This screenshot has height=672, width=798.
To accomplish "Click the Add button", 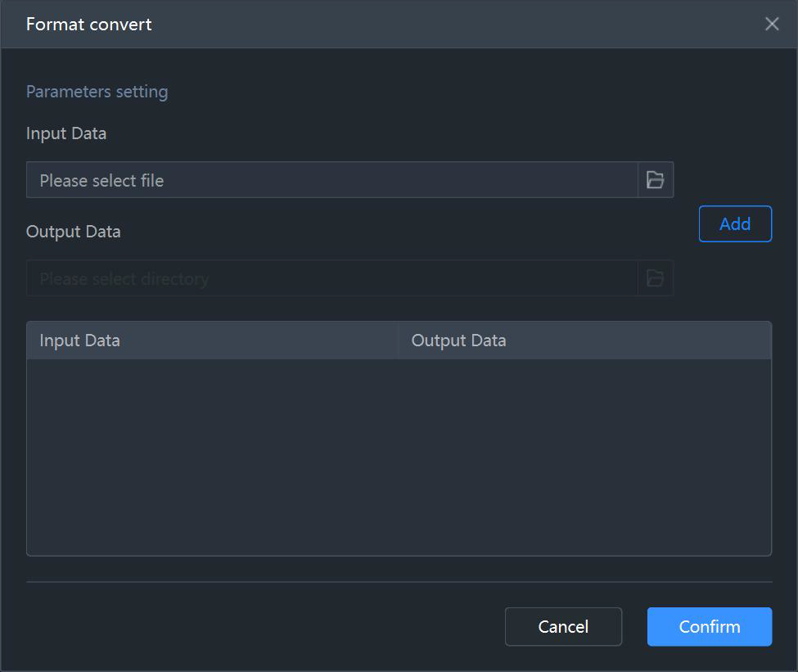I will click(x=735, y=224).
